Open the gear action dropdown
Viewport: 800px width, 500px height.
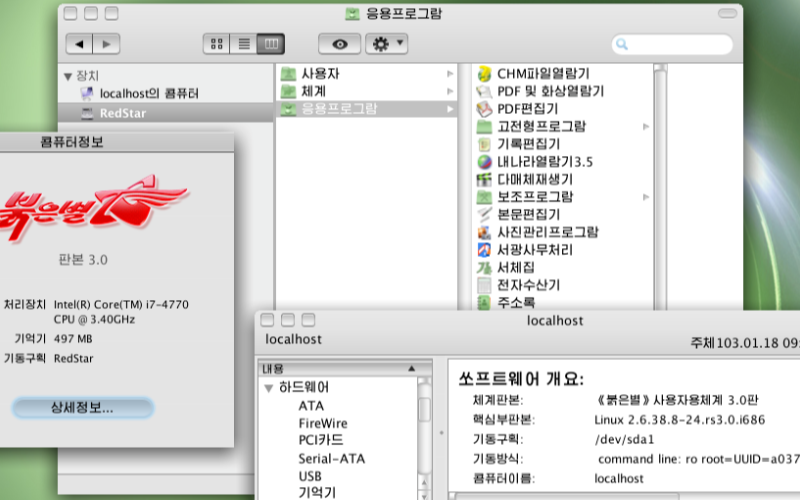[386, 44]
